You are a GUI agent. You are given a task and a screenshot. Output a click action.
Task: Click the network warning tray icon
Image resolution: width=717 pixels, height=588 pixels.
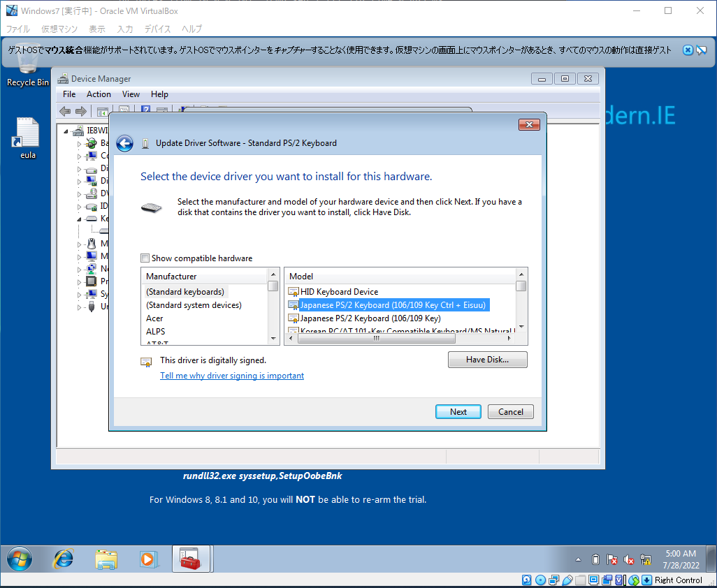pyautogui.click(x=646, y=559)
